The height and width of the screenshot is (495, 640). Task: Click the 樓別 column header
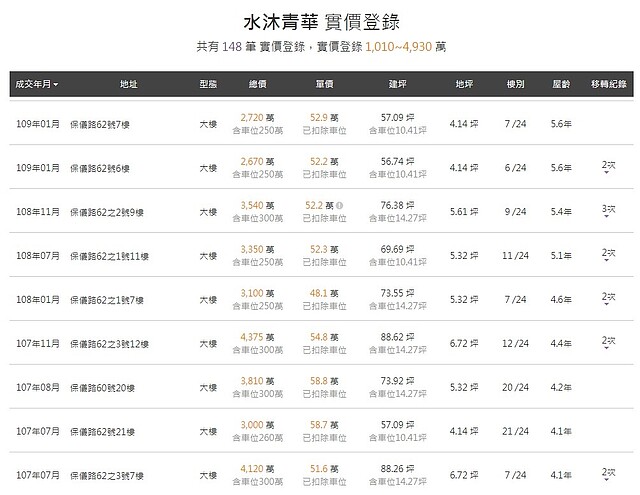click(x=515, y=84)
